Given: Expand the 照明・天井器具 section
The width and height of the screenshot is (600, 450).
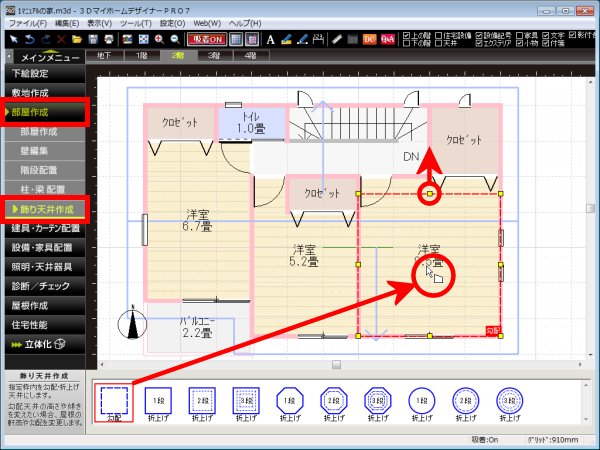Looking at the screenshot, I should pyautogui.click(x=45, y=267).
